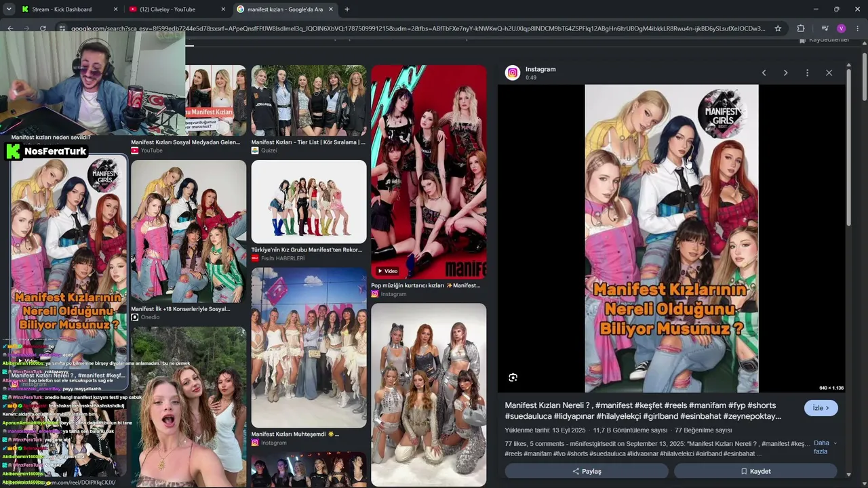Click the address bar URL field
This screenshot has height=488, width=868.
[417, 28]
